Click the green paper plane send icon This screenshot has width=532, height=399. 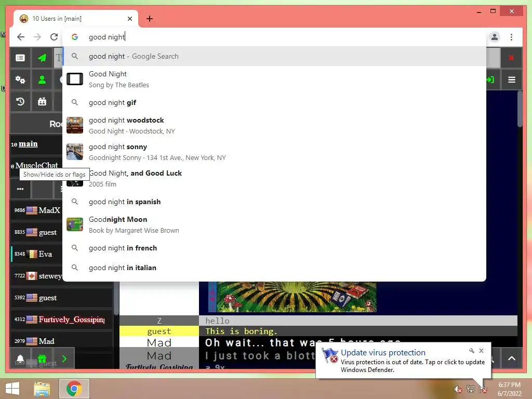tap(42, 58)
